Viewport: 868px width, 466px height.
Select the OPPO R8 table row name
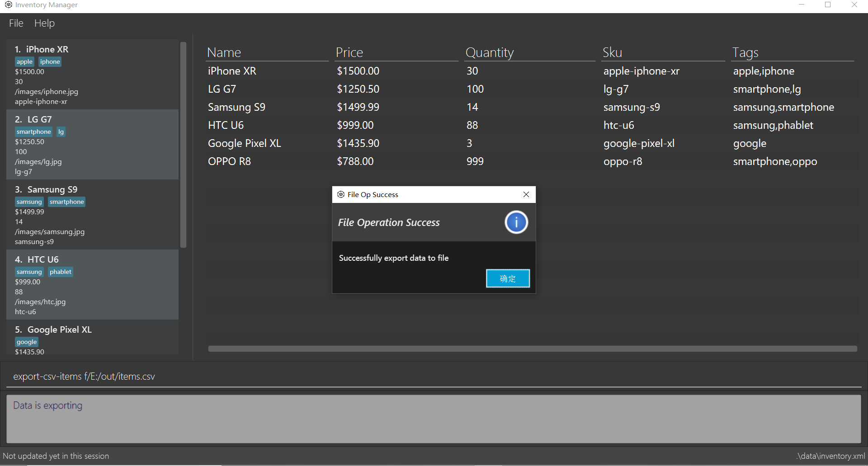click(x=229, y=161)
